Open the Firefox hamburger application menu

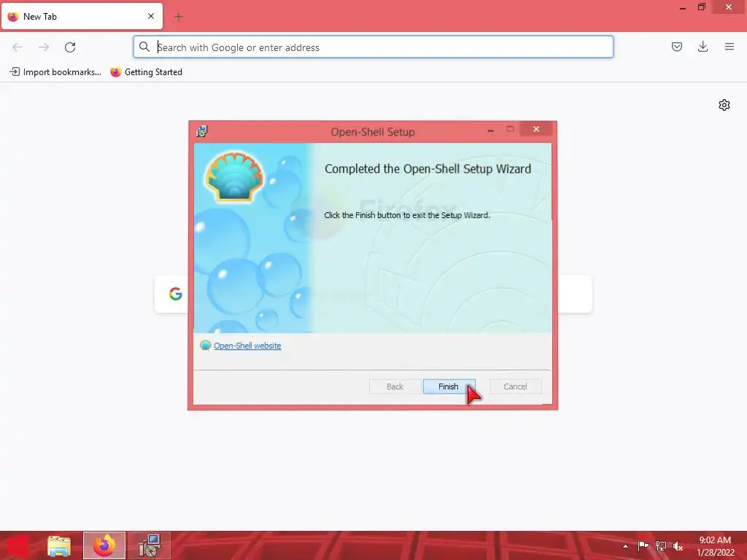[x=729, y=47]
